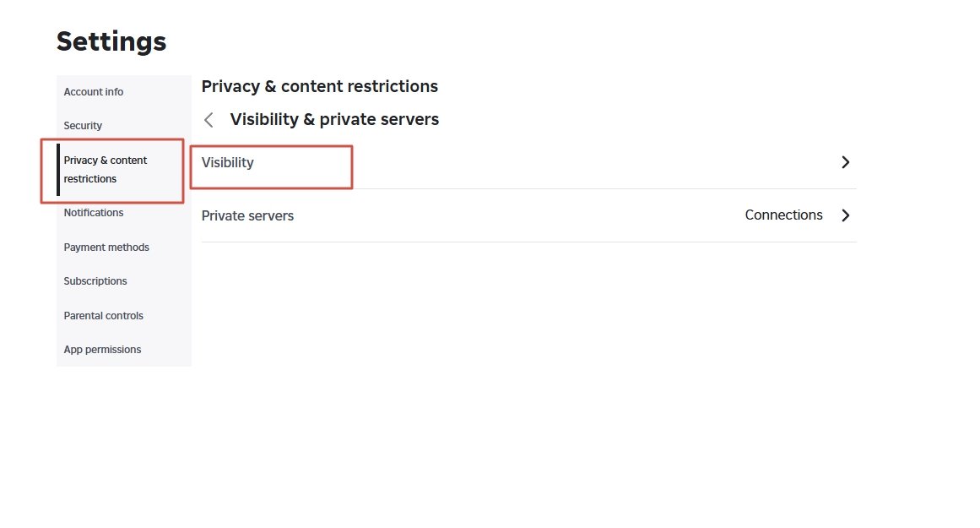Open App permissions in the sidebar
Image resolution: width=980 pixels, height=528 pixels.
tap(102, 350)
